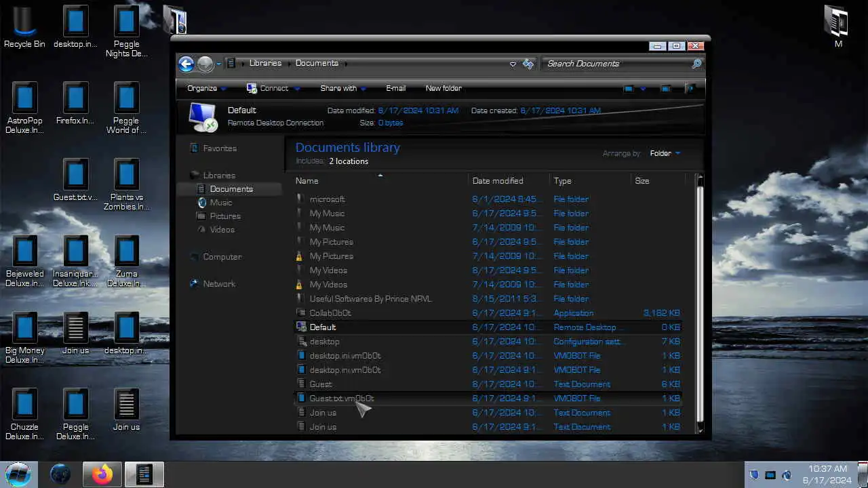Screen dimensions: 868x488
Task: Click the Documents segment in the address bar
Action: (x=317, y=63)
